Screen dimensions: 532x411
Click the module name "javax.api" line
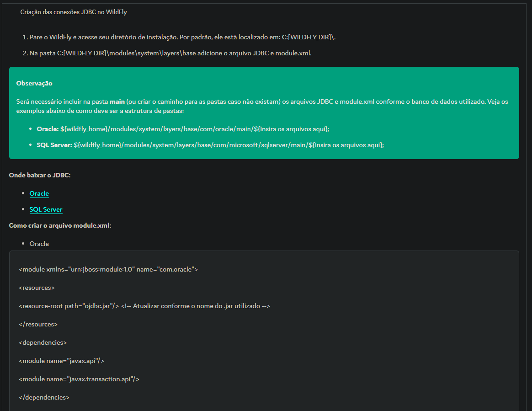point(62,361)
